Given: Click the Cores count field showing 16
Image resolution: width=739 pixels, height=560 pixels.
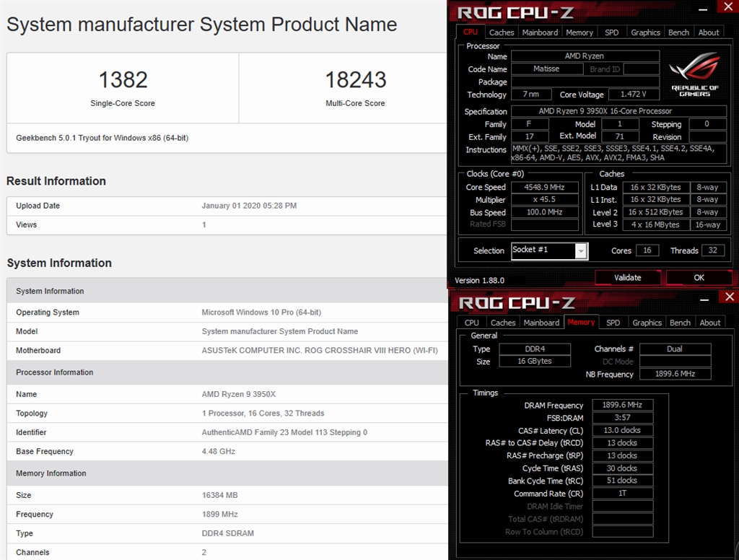Looking at the screenshot, I should click(x=647, y=250).
